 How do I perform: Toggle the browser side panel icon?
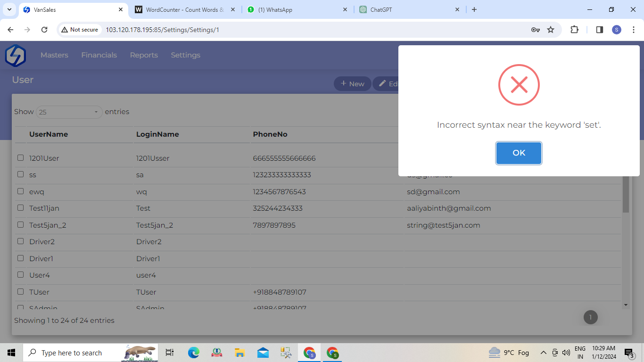[x=599, y=30]
